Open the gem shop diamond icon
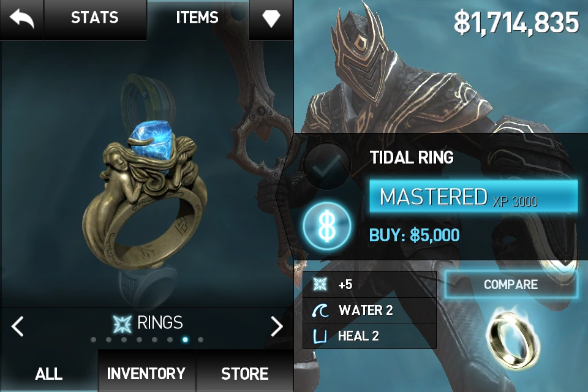 point(271,18)
